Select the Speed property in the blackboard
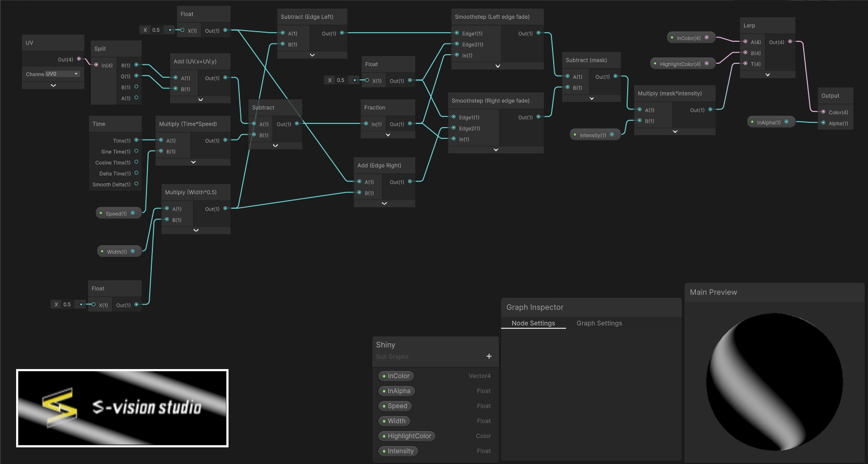Viewport: 868px width, 464px height. pyautogui.click(x=395, y=406)
